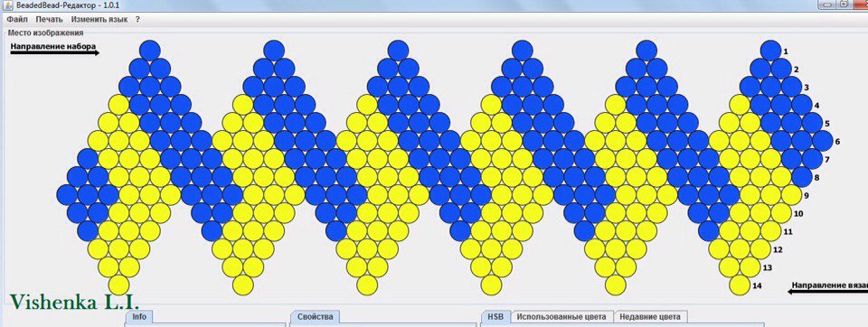Image resolution: width=868 pixels, height=327 pixels.
Task: Click the yellow bead beside row number 9
Action: coord(791,195)
